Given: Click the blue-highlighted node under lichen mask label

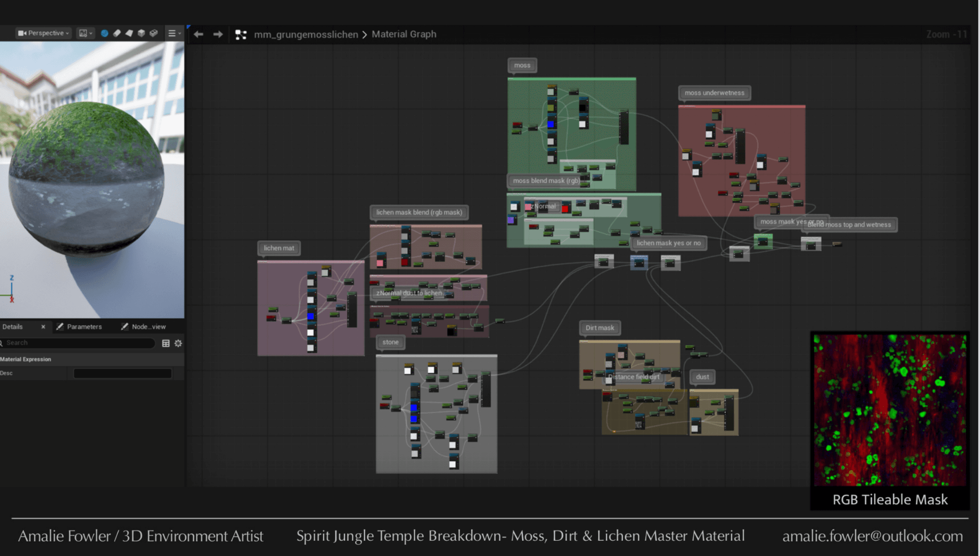Looking at the screenshot, I should coord(639,262).
